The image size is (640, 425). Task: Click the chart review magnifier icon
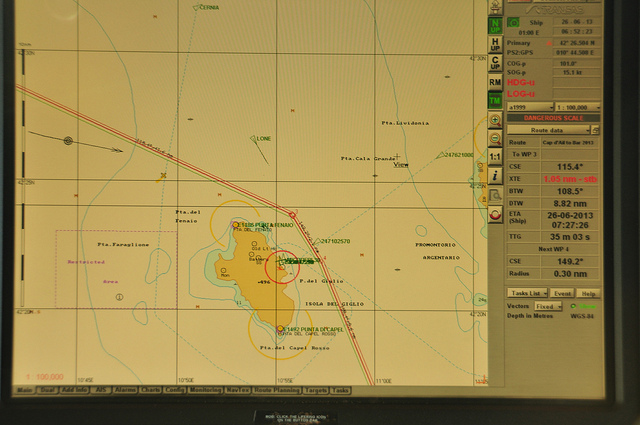(495, 195)
